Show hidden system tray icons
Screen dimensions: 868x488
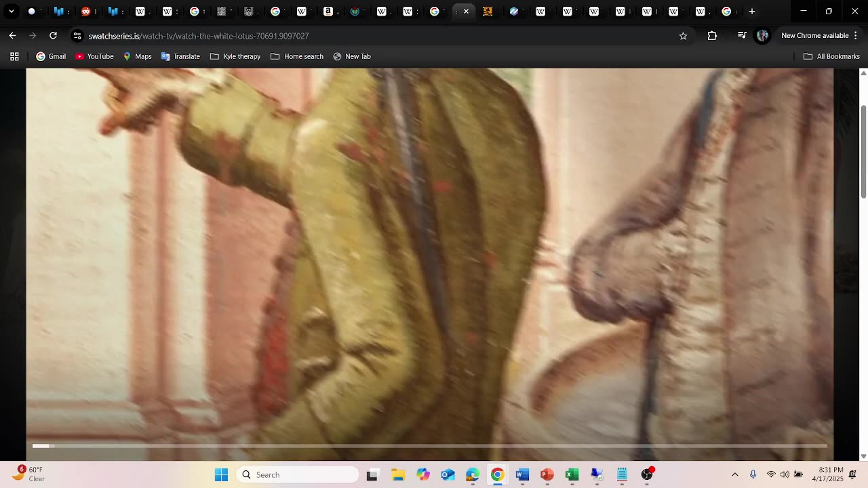[735, 474]
